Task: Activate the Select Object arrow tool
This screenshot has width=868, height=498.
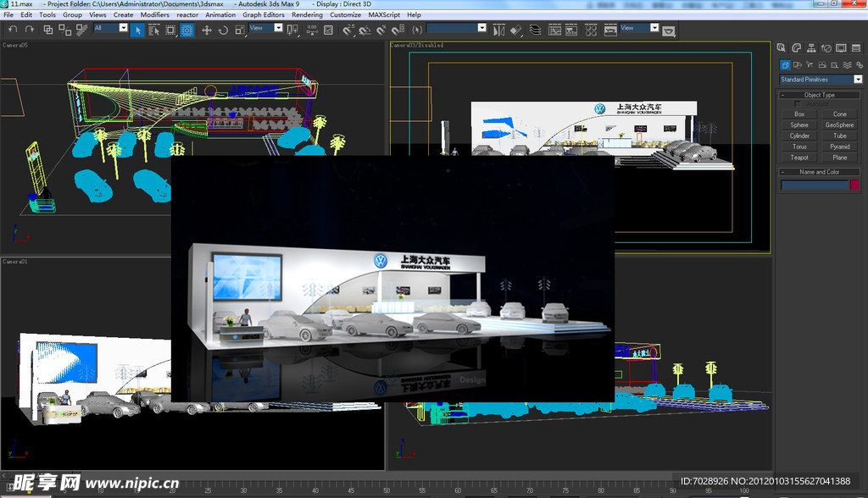Action: pos(137,30)
